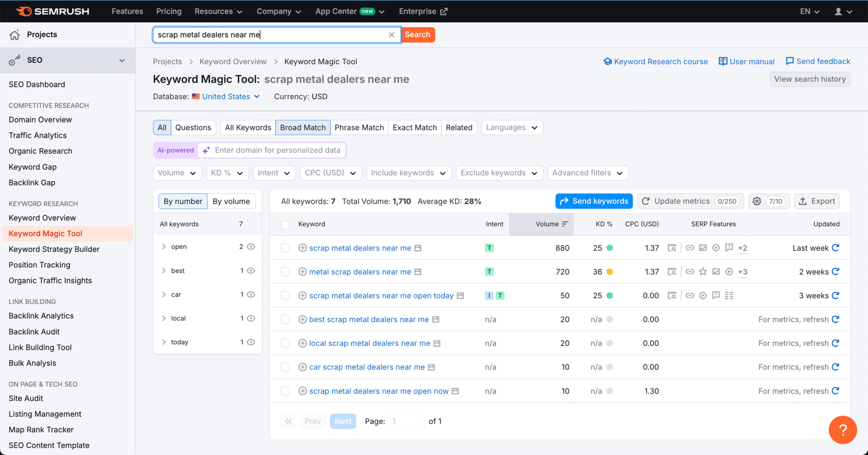Image resolution: width=868 pixels, height=455 pixels.
Task: Click the Enterprise external link icon
Action: point(444,11)
